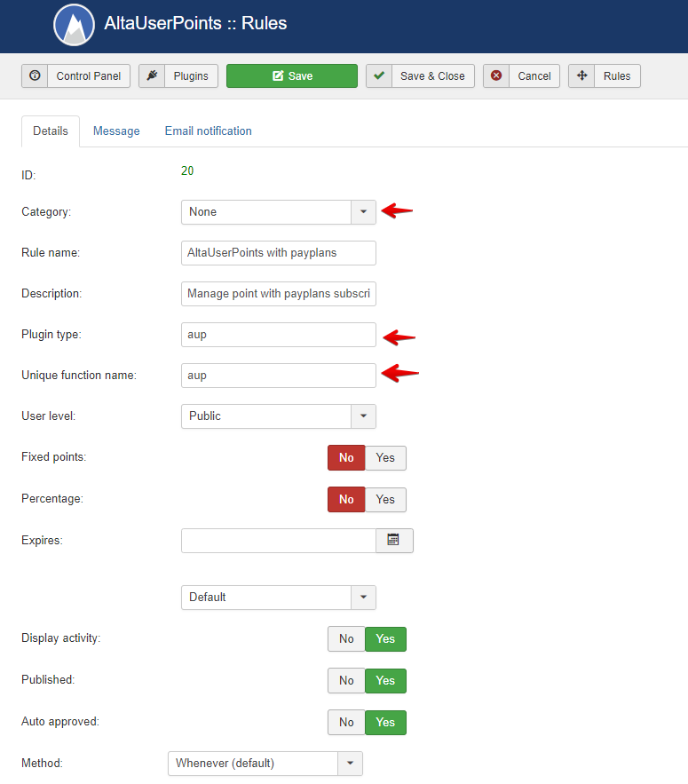The width and height of the screenshot is (688, 784).
Task: Click the Save & Close checkmark icon
Action: 379,75
